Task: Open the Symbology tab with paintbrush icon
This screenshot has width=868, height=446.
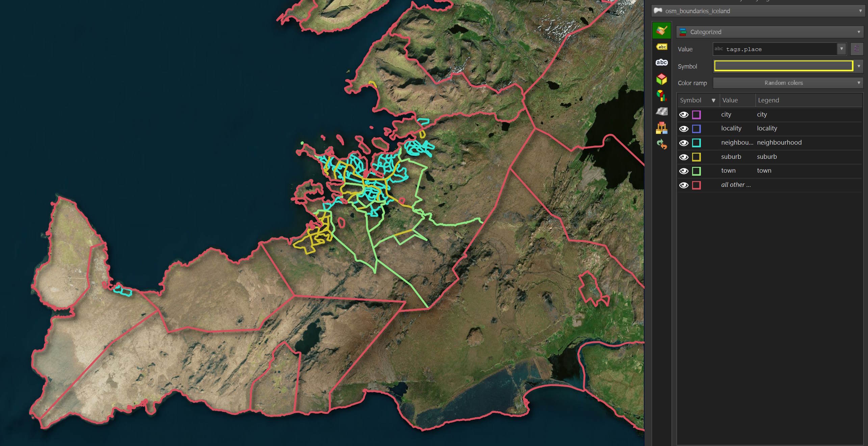Action: click(x=661, y=30)
